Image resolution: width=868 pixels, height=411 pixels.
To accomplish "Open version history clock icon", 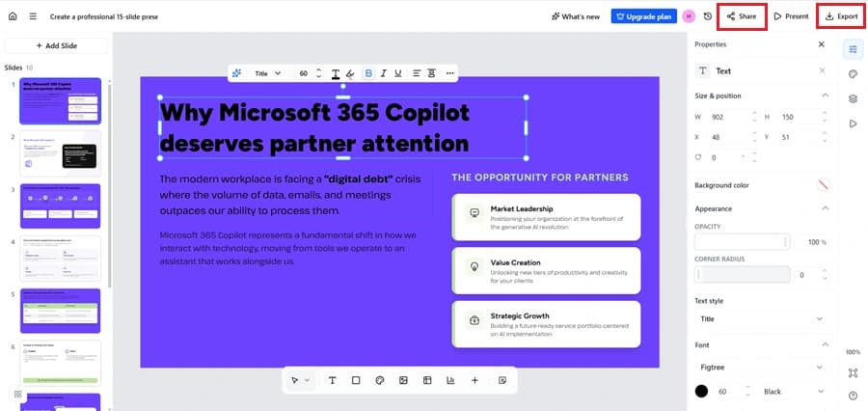I will tap(708, 16).
